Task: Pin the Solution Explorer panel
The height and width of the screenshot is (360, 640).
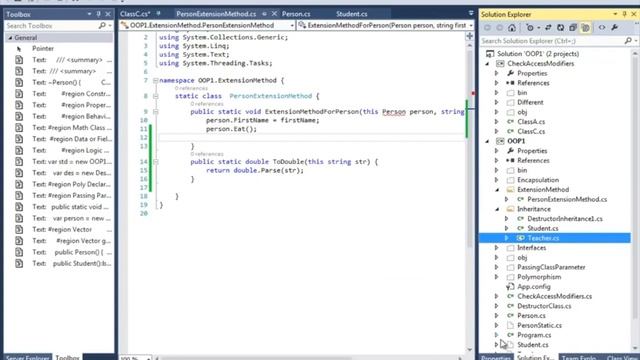Action: (x=624, y=14)
